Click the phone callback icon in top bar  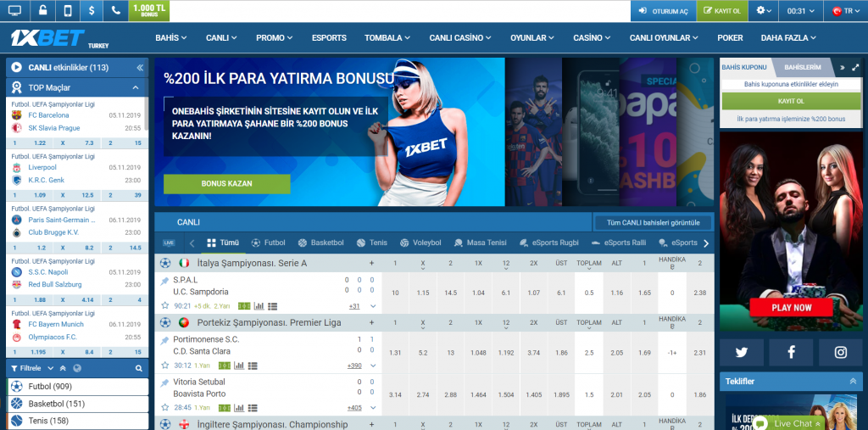click(116, 10)
